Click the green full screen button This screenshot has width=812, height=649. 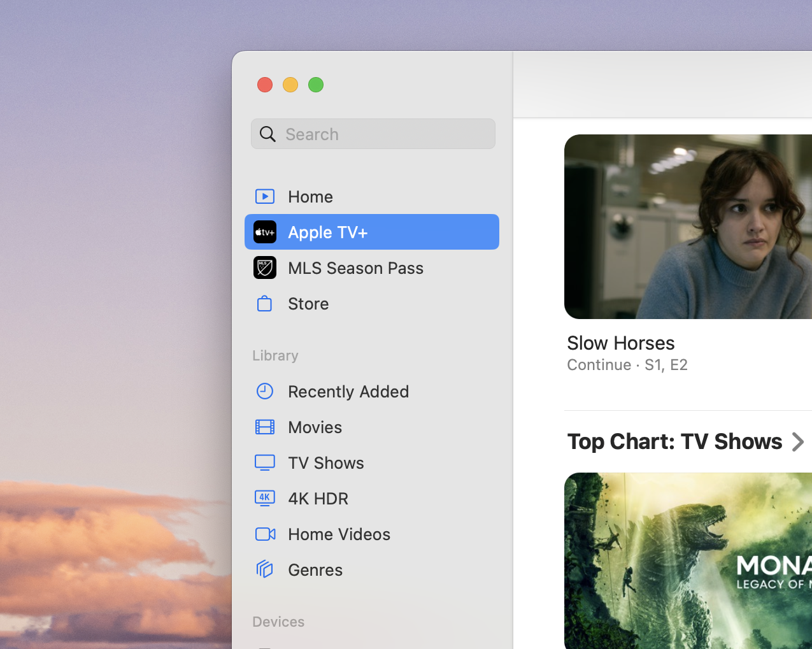[316, 85]
